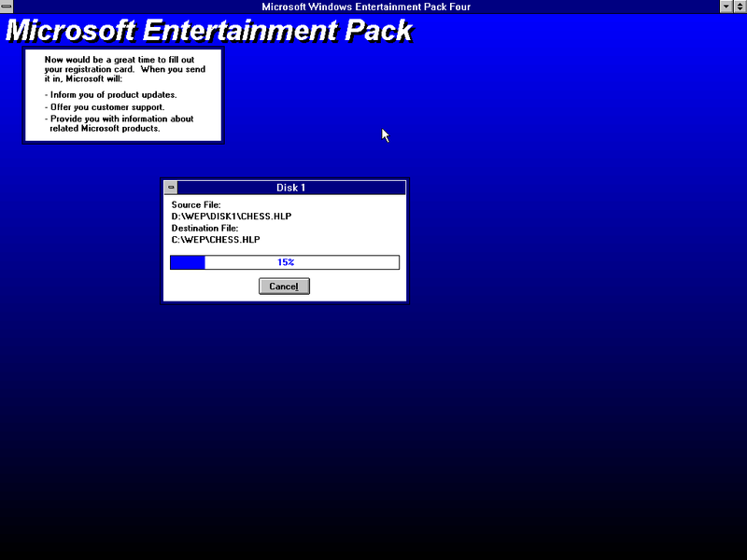Click the 'Inform you of product updates' line
747x560 pixels.
[110, 95]
